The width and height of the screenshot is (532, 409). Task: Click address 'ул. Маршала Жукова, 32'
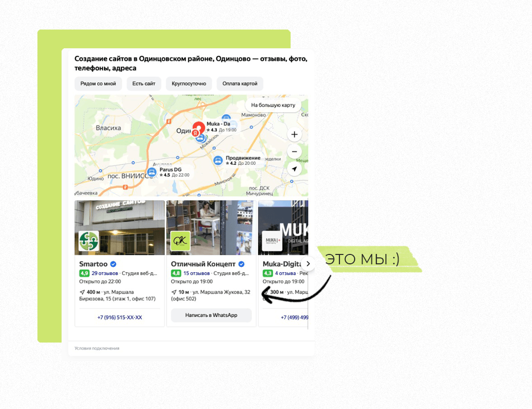click(x=221, y=292)
